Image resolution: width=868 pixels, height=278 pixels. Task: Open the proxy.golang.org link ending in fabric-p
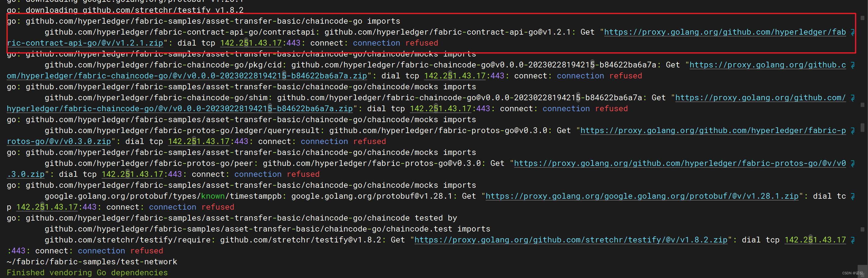713,131
